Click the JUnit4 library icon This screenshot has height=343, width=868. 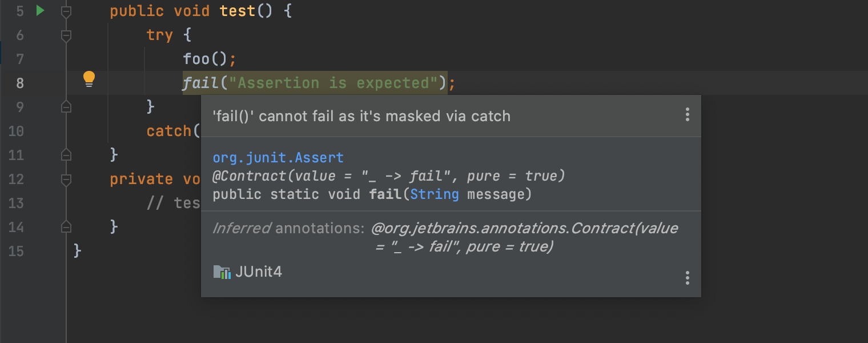click(x=221, y=272)
